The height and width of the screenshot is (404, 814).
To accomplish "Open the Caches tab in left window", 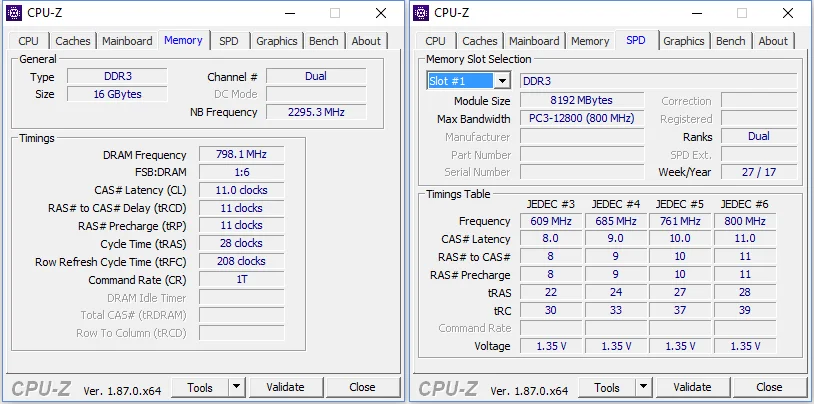I will [73, 41].
